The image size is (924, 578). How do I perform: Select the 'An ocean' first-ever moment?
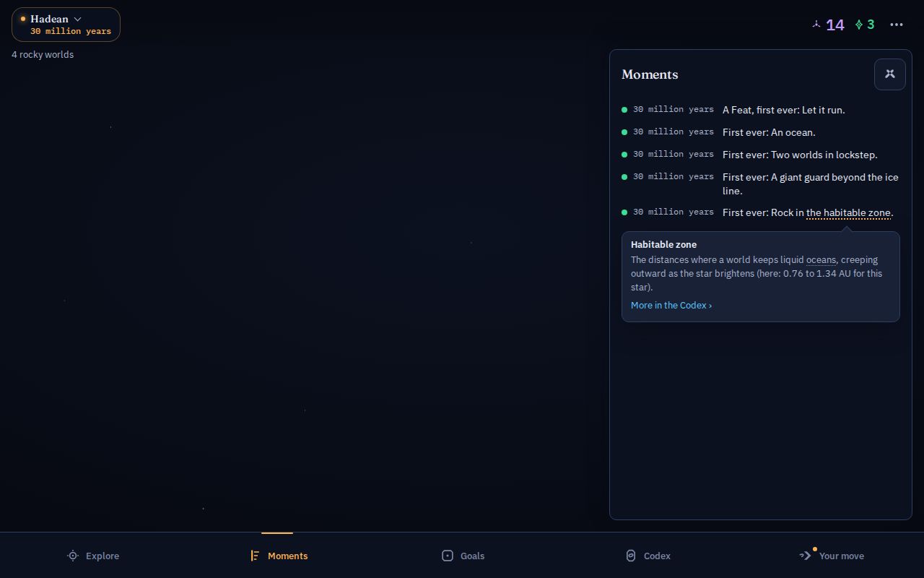click(761, 132)
